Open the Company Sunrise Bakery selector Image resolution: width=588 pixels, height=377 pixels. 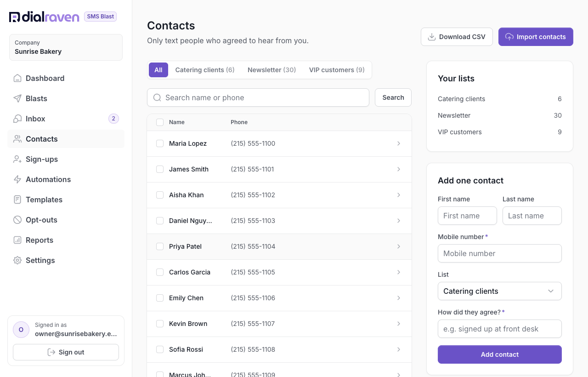pyautogui.click(x=66, y=47)
